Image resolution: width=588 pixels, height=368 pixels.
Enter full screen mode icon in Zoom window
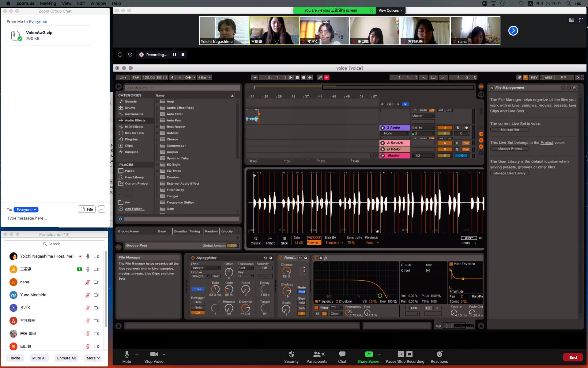pyautogui.click(x=581, y=20)
